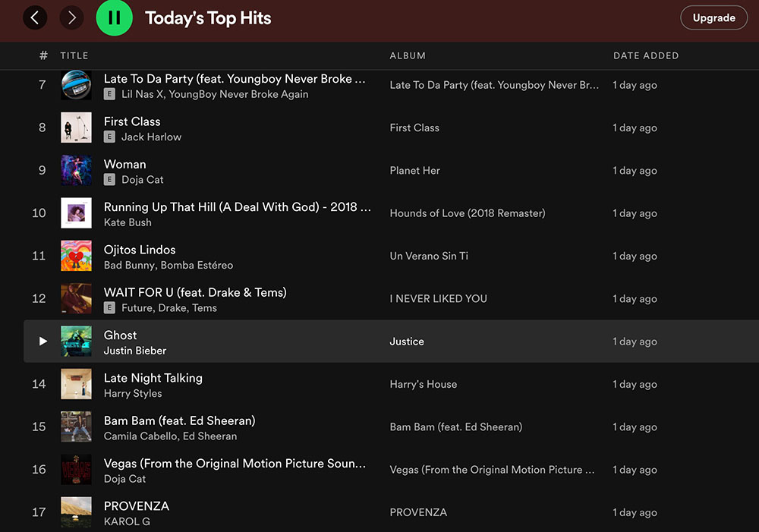759x532 pixels.
Task: Sort tracks by the Title column header
Action: pyautogui.click(x=74, y=55)
